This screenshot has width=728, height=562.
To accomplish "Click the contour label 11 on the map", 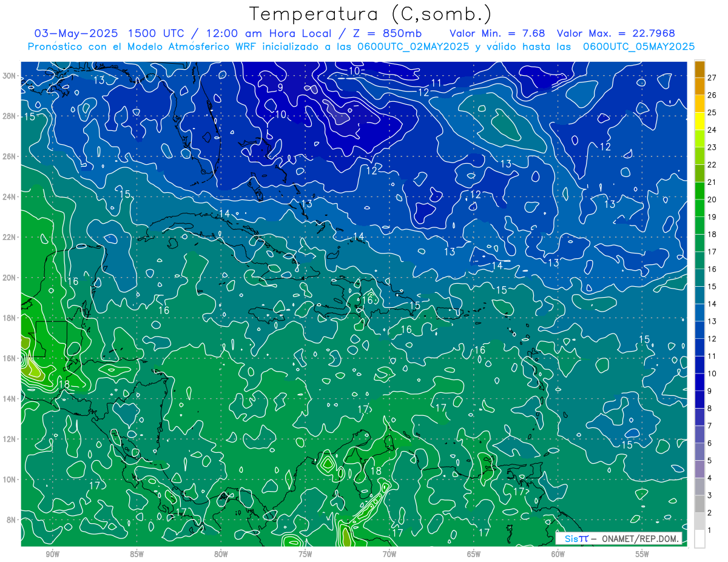I will [x=436, y=83].
